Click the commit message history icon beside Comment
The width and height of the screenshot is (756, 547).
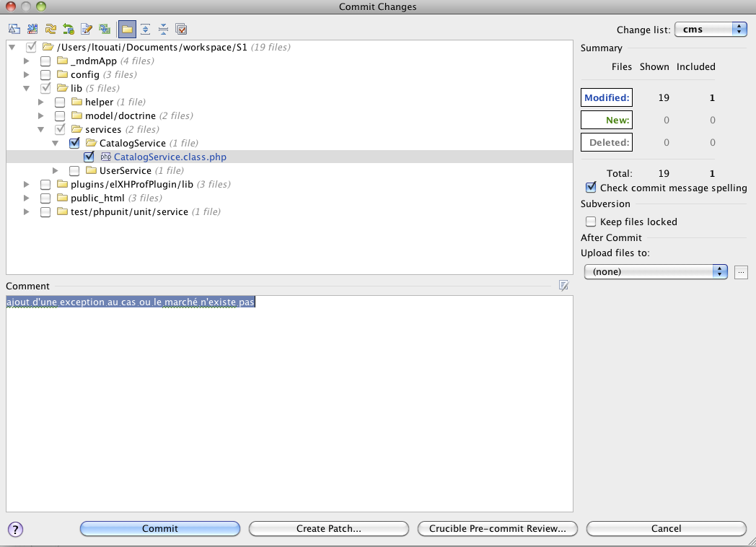563,286
